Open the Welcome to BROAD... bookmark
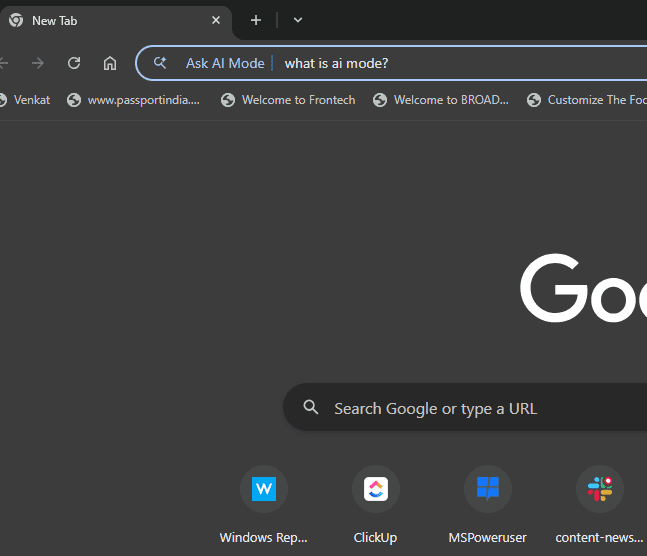 441,100
